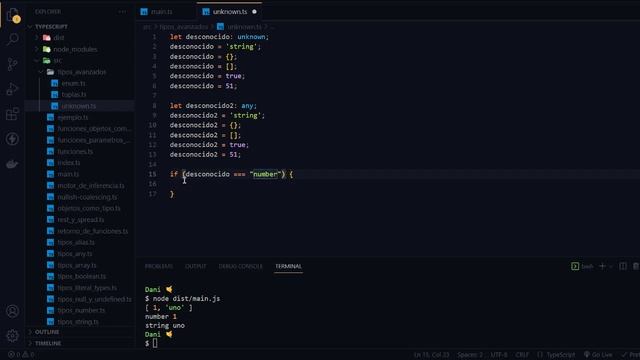640x360 pixels.
Task: Open the Source Control view
Action: tap(13, 64)
